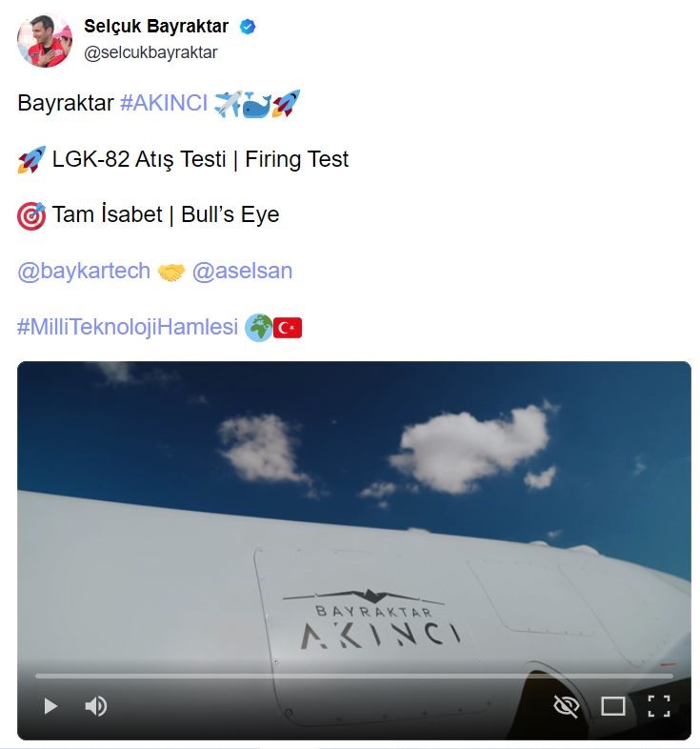Viewport: 700px width, 749px height.
Task: Play the Akıncı firing test video
Action: click(50, 706)
